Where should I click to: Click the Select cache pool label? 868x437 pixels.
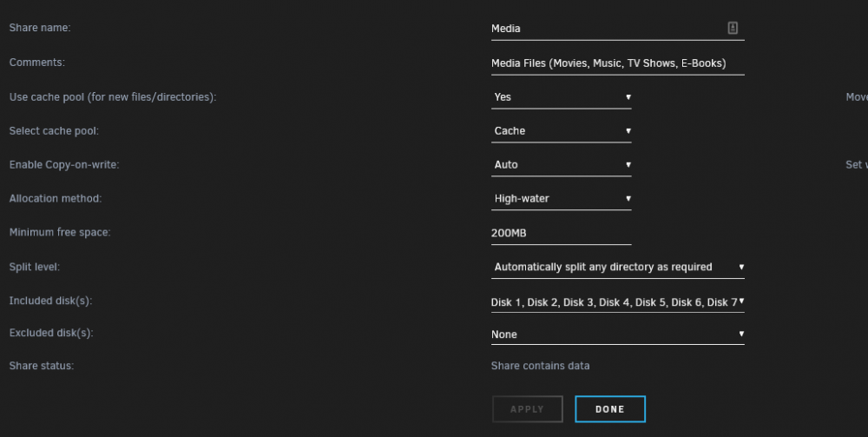54,130
